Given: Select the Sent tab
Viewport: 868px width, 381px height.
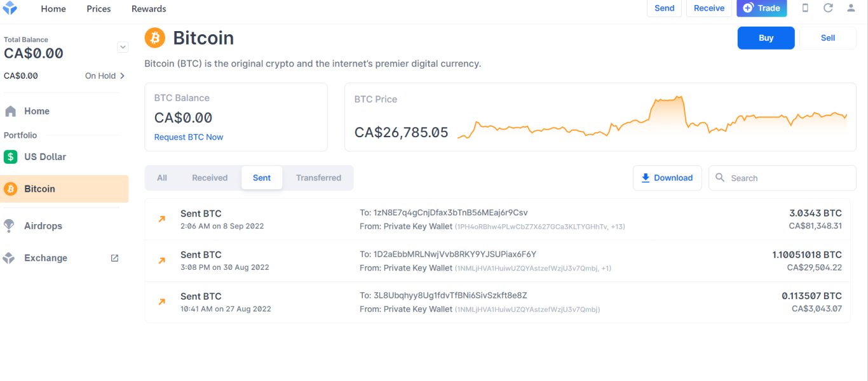Looking at the screenshot, I should [x=262, y=178].
